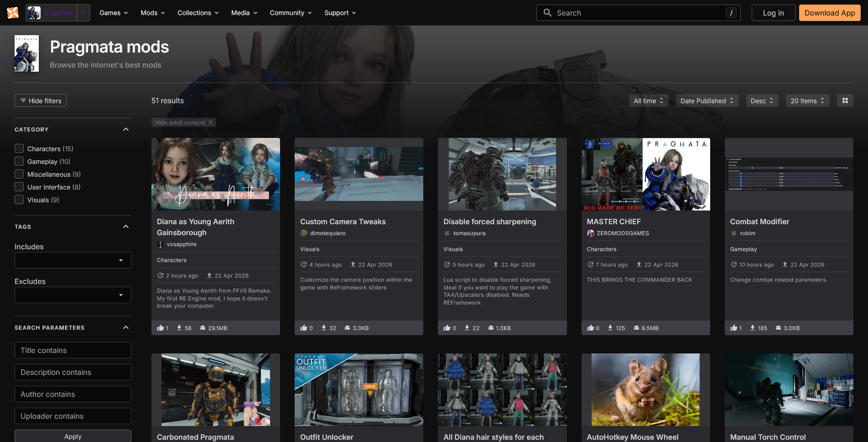Click download count icon on Combat Modifier
The image size is (868, 442).
click(753, 328)
